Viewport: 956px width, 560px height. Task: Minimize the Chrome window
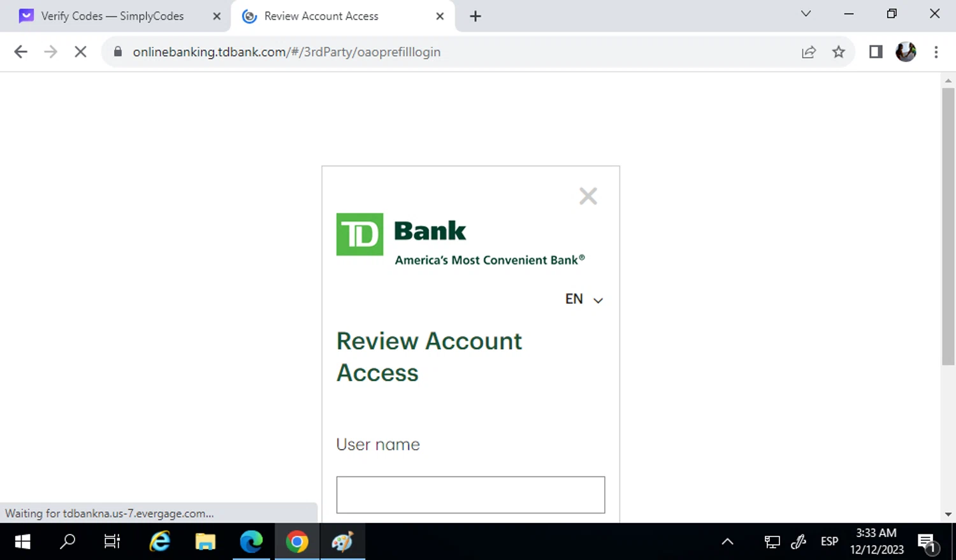click(849, 14)
